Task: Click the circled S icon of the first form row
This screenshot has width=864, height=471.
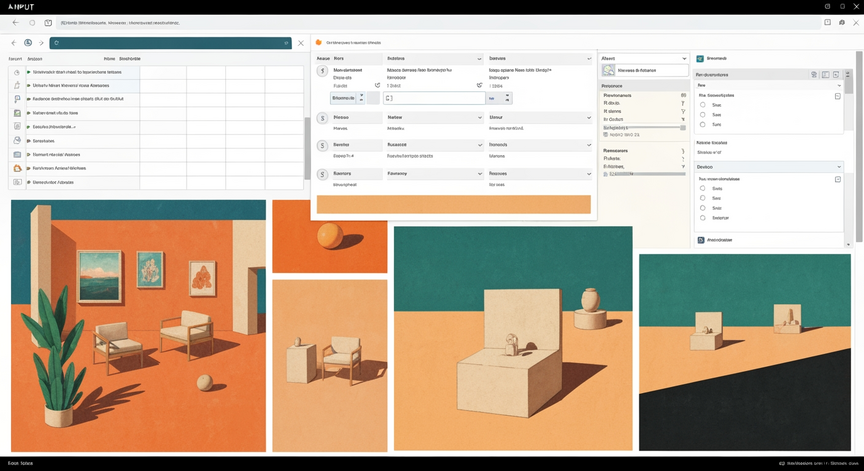Action: point(322,71)
